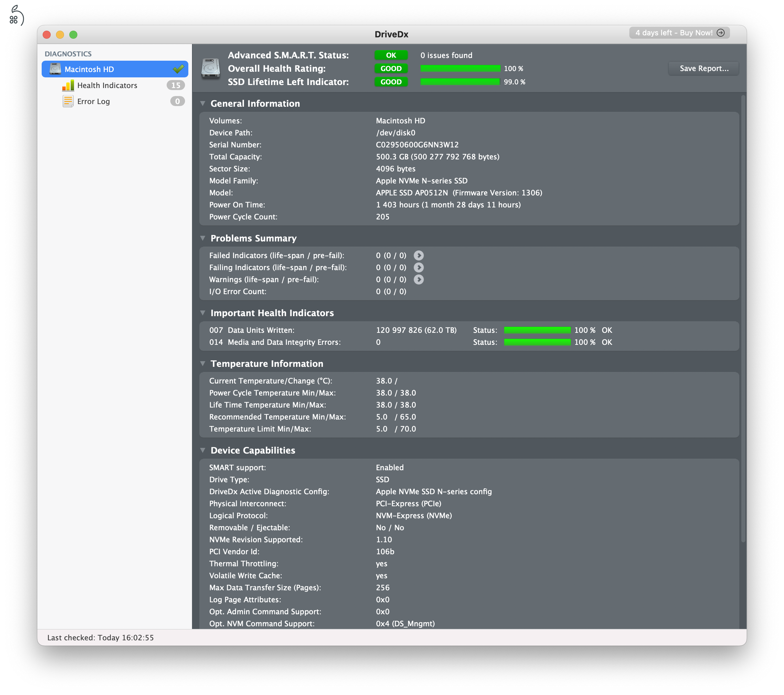The image size is (784, 695).
Task: Click the SMART support value Enabled
Action: click(389, 468)
